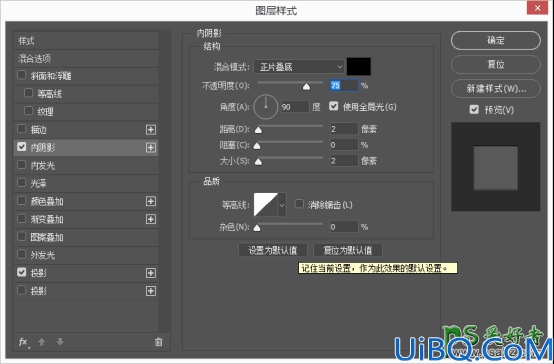Open 混合模式 dropdown 正片叠底

click(x=299, y=67)
